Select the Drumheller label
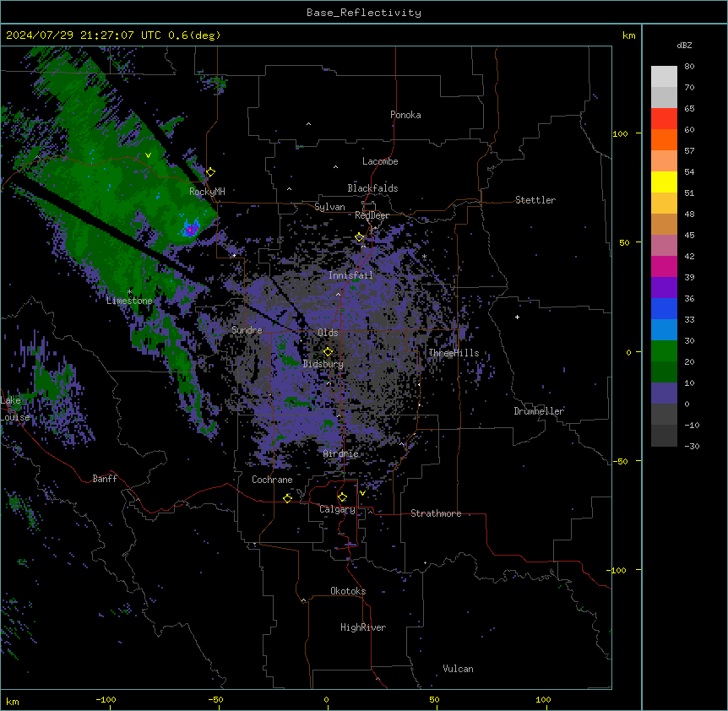The height and width of the screenshot is (711, 728). [539, 411]
